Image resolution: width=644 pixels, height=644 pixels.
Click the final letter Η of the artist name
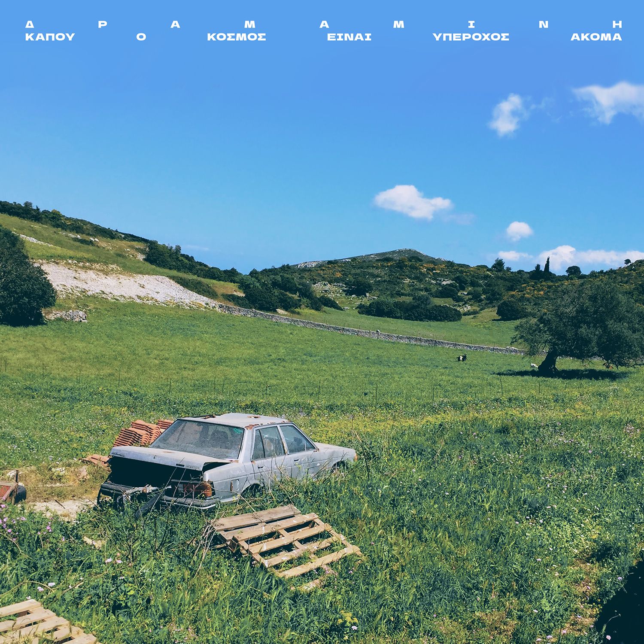617,24
